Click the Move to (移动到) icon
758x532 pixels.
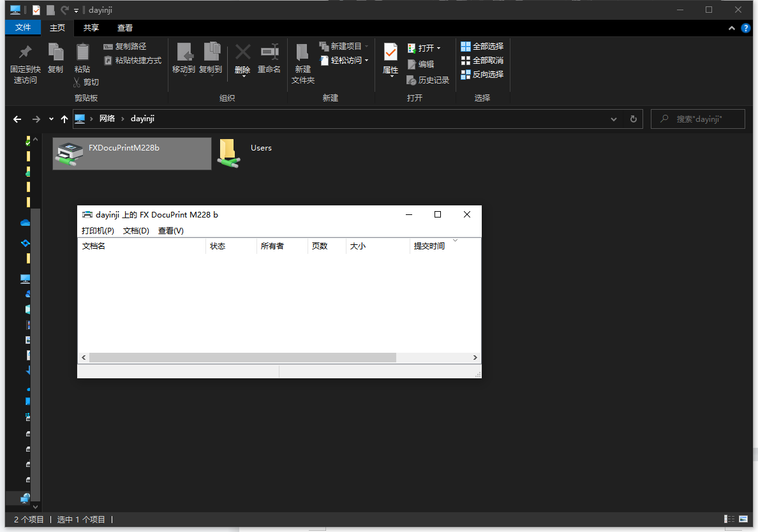[184, 52]
